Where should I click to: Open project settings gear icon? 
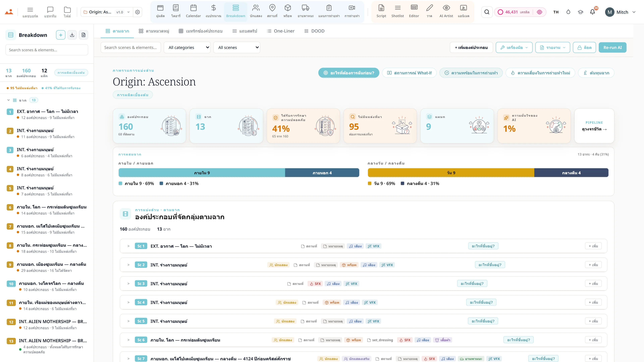[x=138, y=12]
